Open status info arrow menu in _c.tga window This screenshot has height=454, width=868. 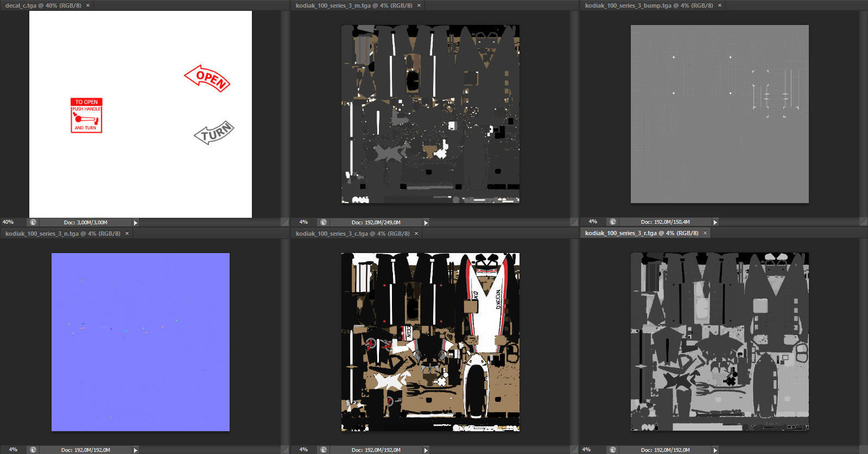click(x=426, y=450)
